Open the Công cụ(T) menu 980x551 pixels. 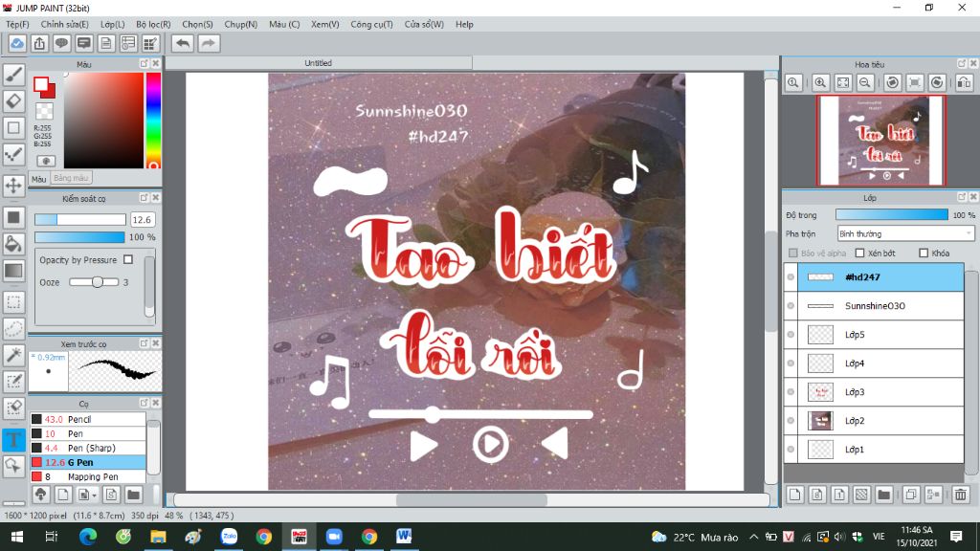click(371, 24)
